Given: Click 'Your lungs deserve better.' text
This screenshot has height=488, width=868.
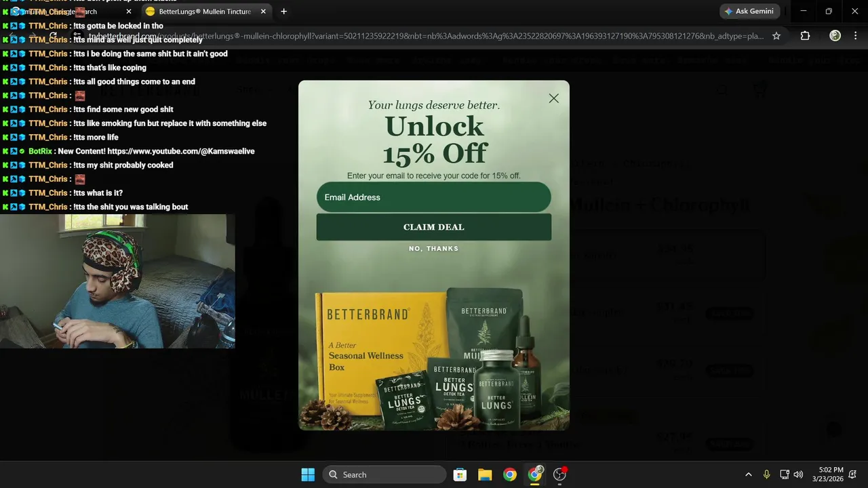Looking at the screenshot, I should click(x=434, y=105).
